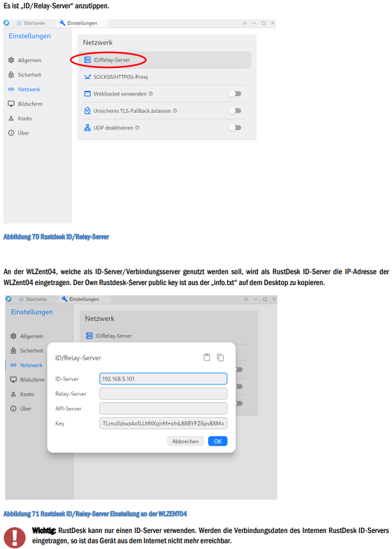Click the empty Relay-Server input field
Image resolution: width=392 pixels, height=549 pixels.
pos(163,393)
